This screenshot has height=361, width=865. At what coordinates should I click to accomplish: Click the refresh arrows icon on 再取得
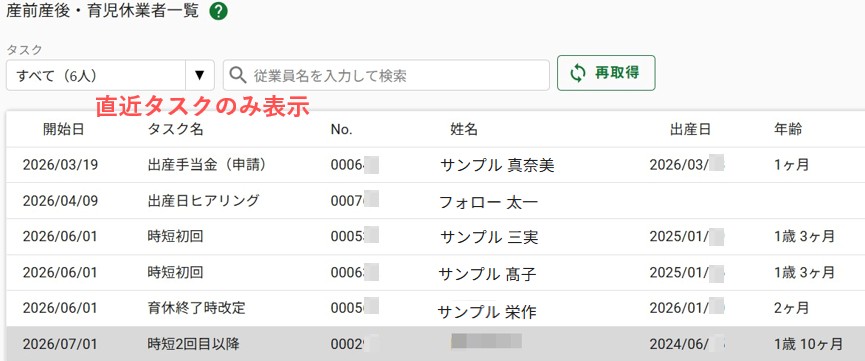pos(577,73)
